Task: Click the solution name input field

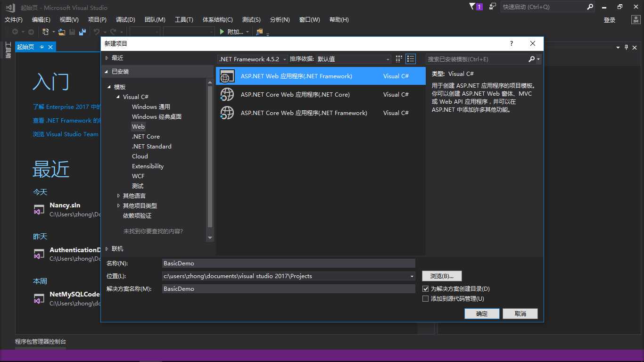Action: tap(289, 288)
